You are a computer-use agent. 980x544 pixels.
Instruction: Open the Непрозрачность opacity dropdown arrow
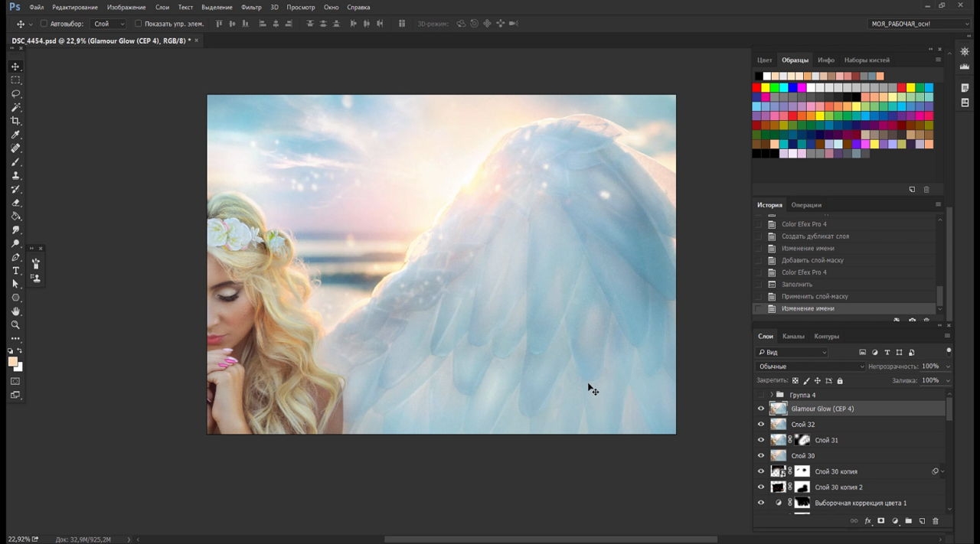[x=948, y=366]
